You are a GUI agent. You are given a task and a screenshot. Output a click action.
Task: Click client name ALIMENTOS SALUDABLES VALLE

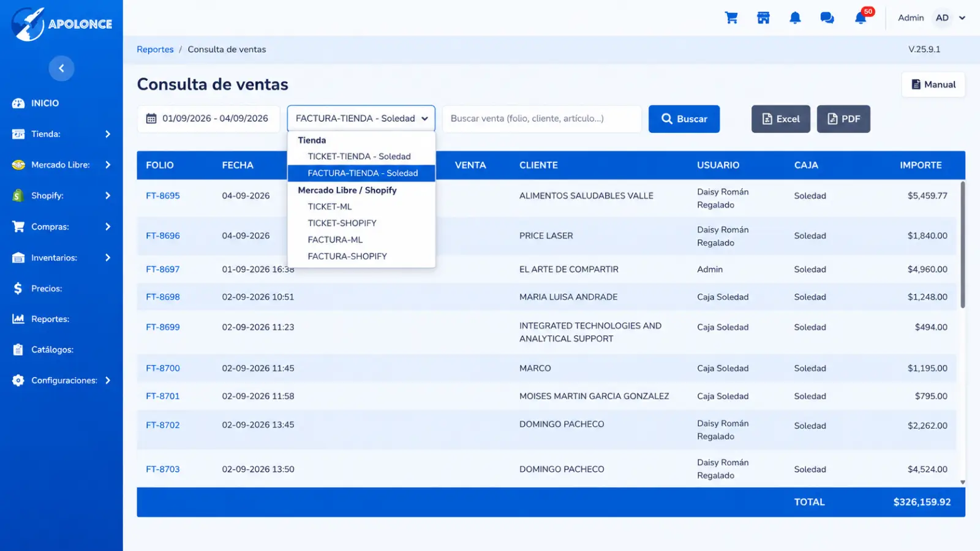586,196
